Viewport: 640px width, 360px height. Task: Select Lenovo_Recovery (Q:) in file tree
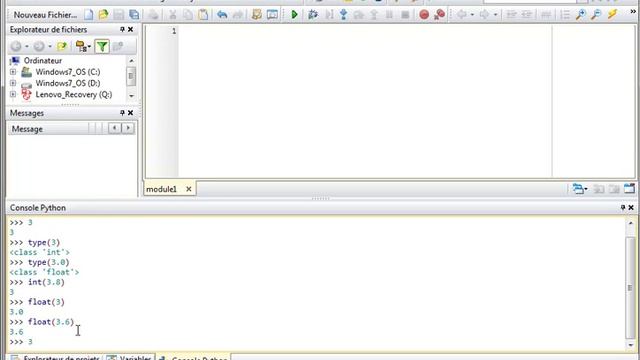(74, 94)
